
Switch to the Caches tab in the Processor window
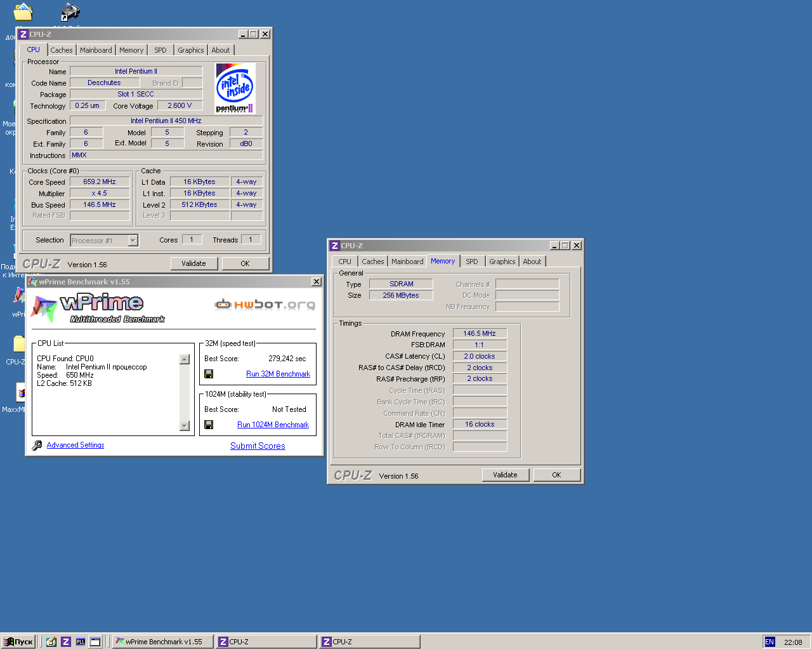pos(62,50)
